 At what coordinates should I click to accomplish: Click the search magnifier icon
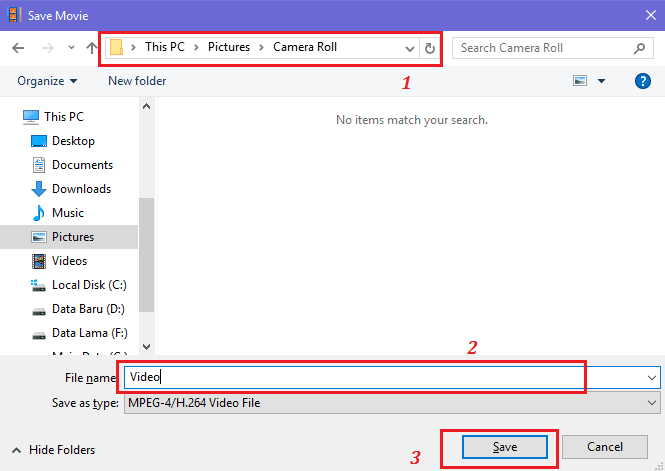[639, 48]
